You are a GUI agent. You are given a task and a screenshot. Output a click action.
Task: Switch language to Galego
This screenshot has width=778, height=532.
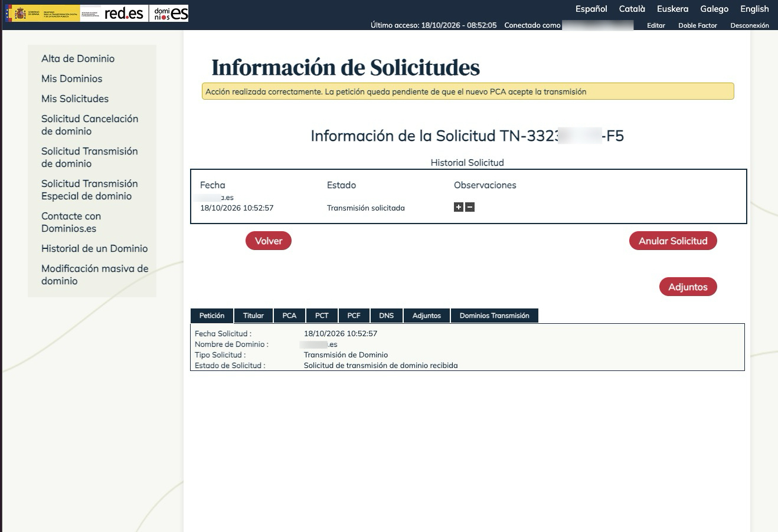714,9
